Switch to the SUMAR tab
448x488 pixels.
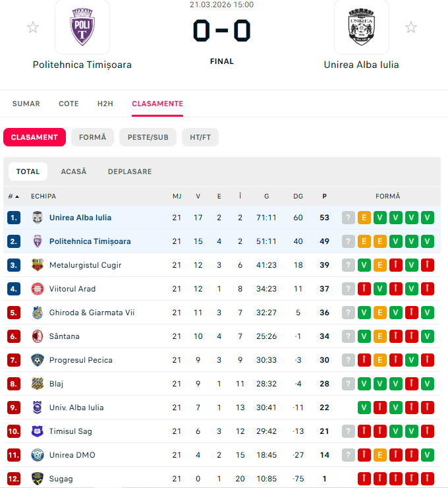[26, 104]
